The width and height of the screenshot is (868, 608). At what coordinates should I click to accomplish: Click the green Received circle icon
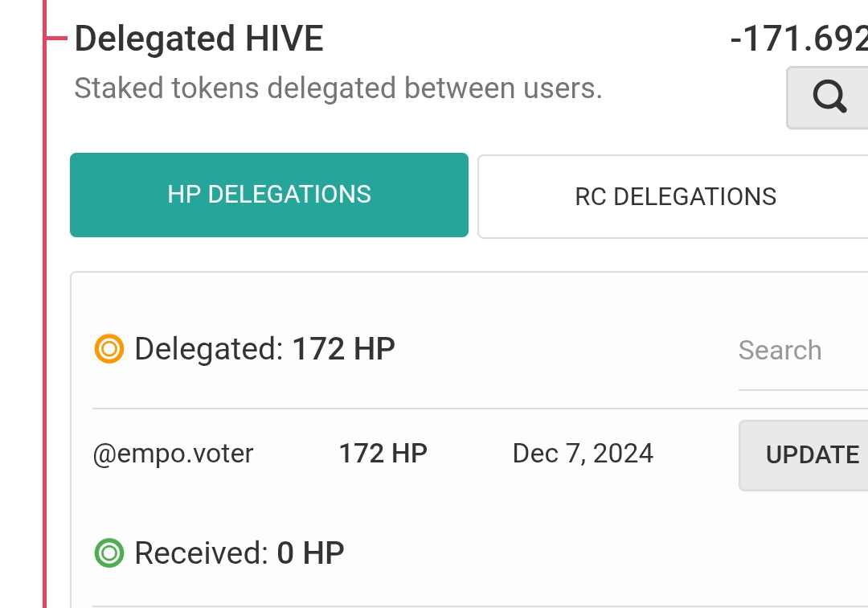tap(109, 553)
